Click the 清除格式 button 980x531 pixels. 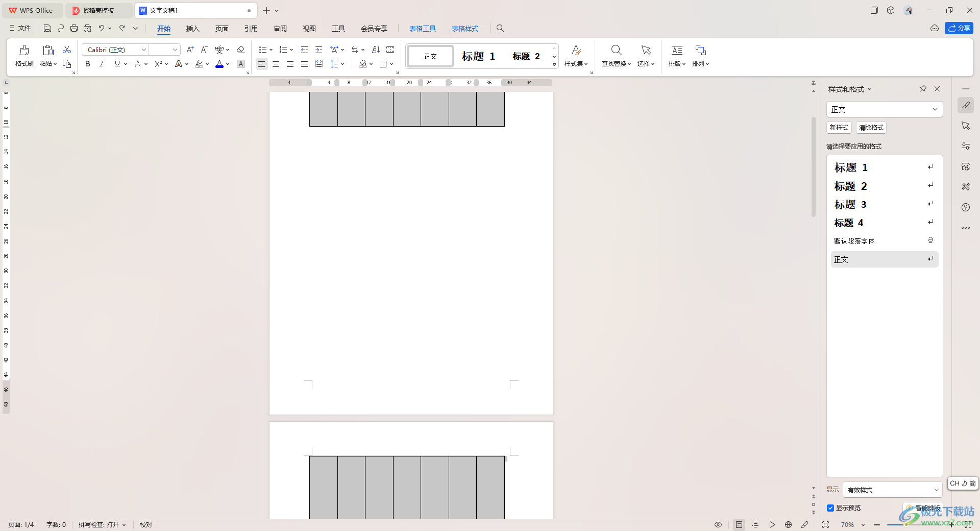pyautogui.click(x=871, y=128)
